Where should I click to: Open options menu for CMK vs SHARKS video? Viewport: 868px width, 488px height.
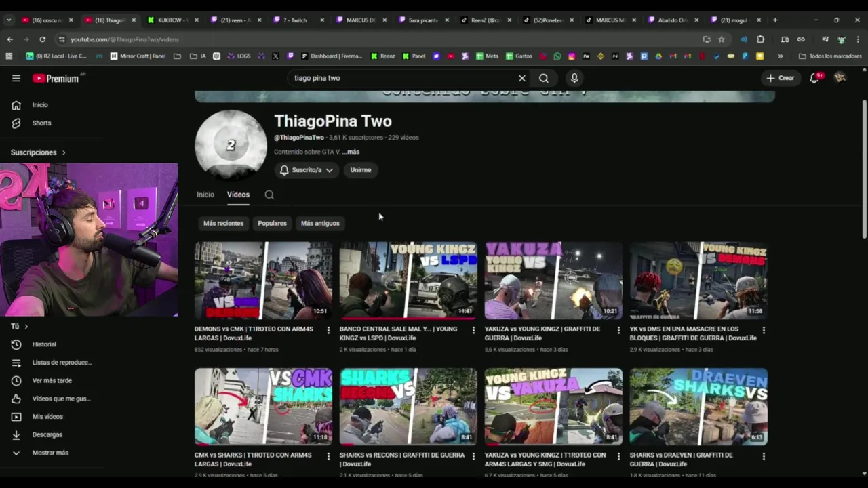(x=328, y=456)
